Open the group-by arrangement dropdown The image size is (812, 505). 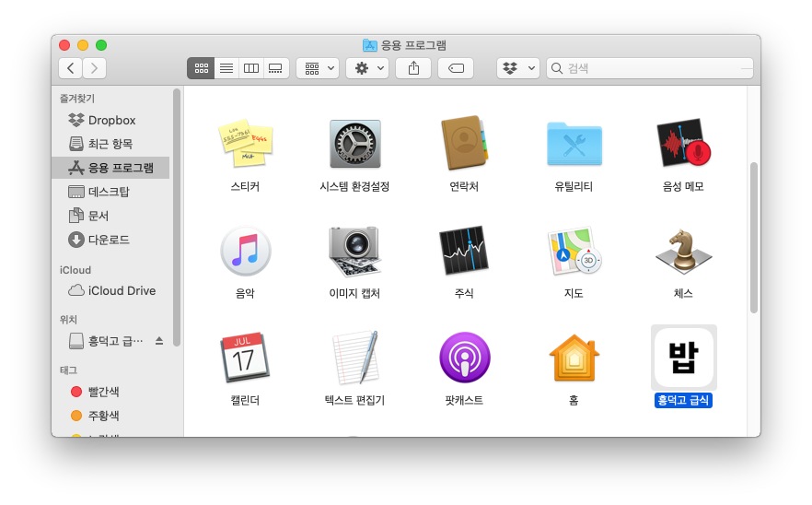tap(318, 68)
